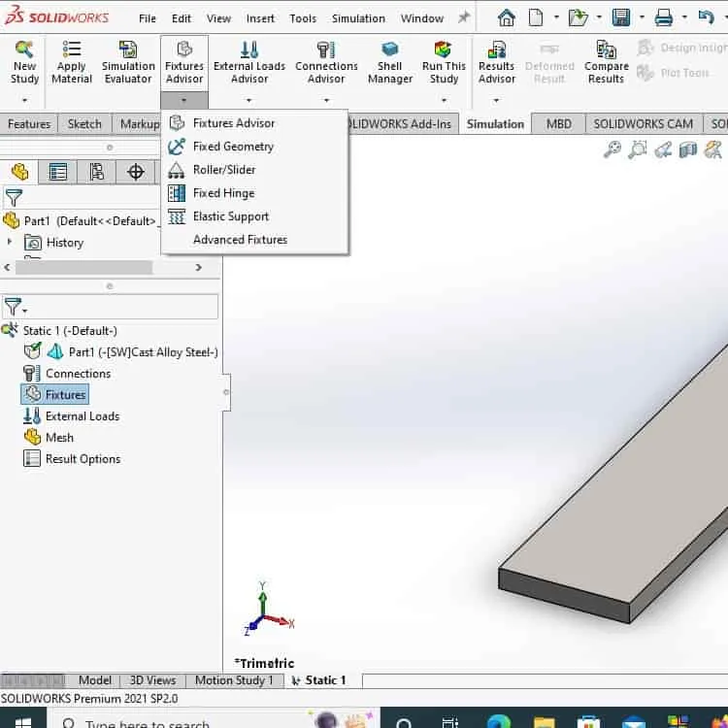Open the Tools menu
The height and width of the screenshot is (728, 728).
coord(303,18)
